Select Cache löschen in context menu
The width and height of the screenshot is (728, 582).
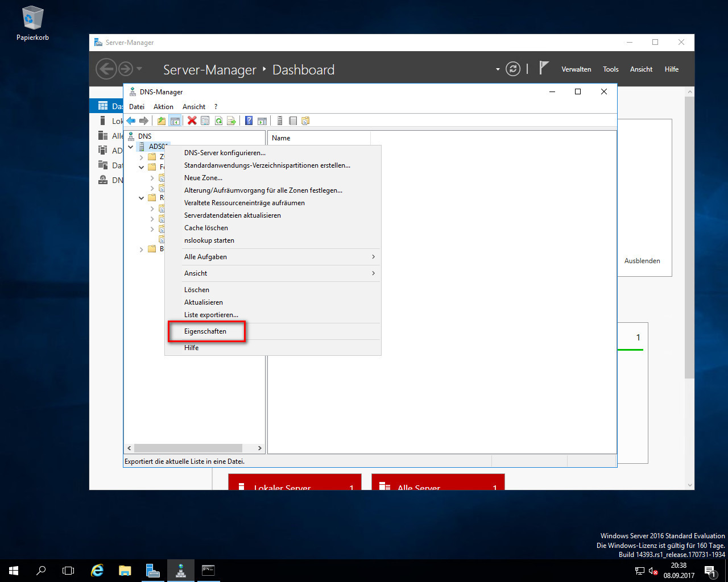click(206, 228)
